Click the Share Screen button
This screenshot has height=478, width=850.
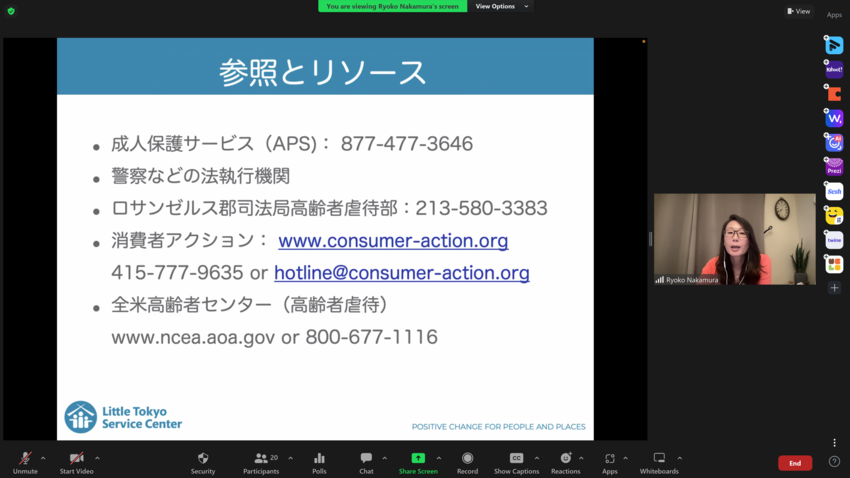[418, 462]
